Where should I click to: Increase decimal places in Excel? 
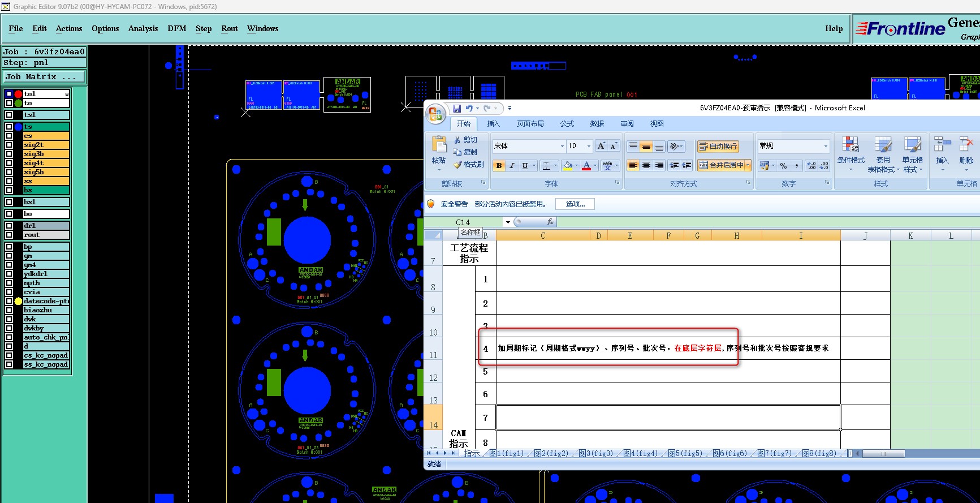tap(811, 166)
